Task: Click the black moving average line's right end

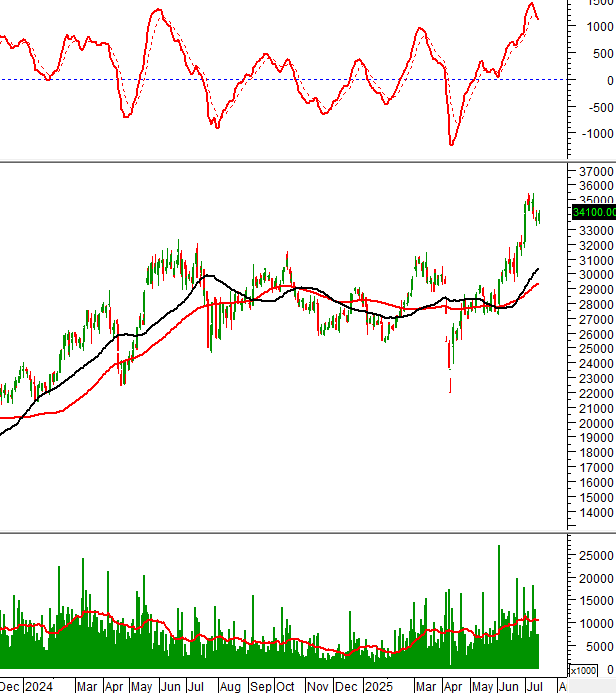Action: (539, 268)
